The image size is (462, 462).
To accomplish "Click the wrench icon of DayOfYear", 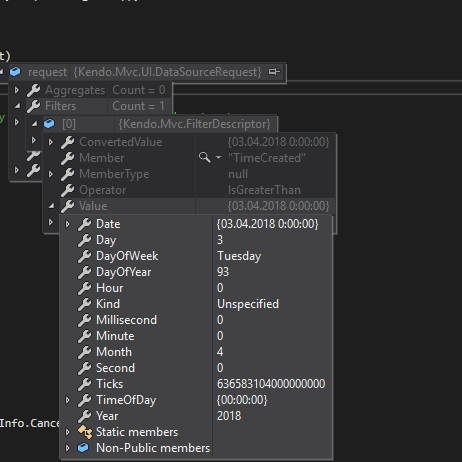I will click(x=85, y=272).
